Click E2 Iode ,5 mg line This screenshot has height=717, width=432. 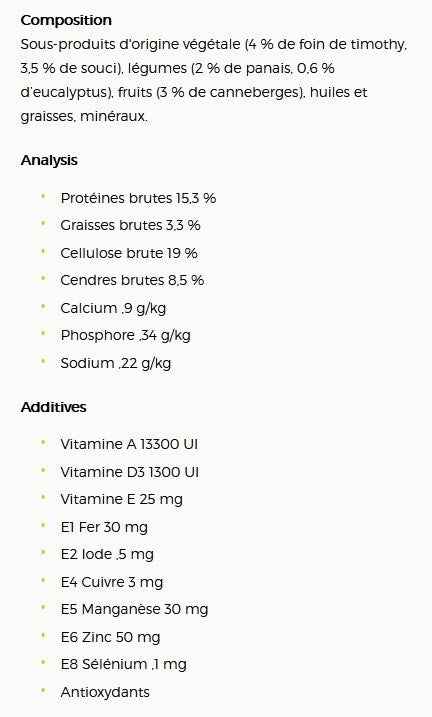[x=107, y=555]
